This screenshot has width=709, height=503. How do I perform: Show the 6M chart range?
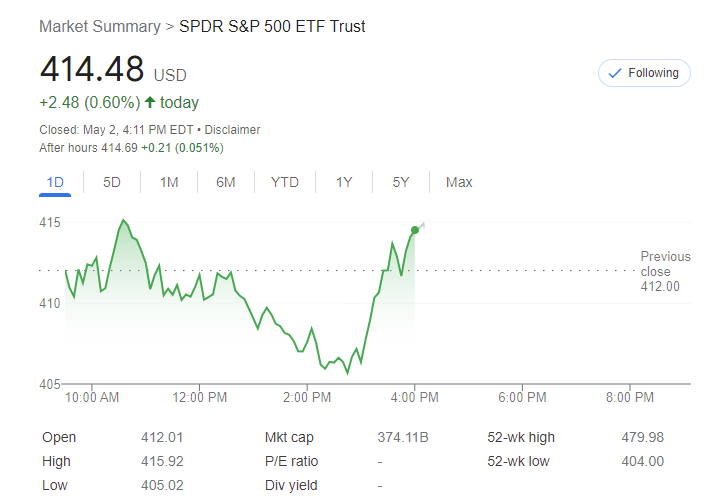pyautogui.click(x=226, y=182)
